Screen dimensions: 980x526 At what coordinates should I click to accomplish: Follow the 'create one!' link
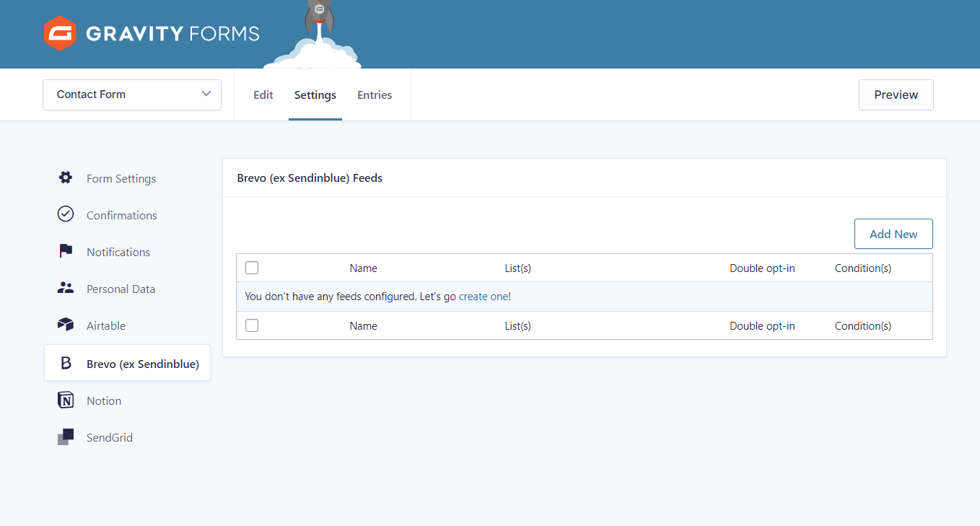485,297
